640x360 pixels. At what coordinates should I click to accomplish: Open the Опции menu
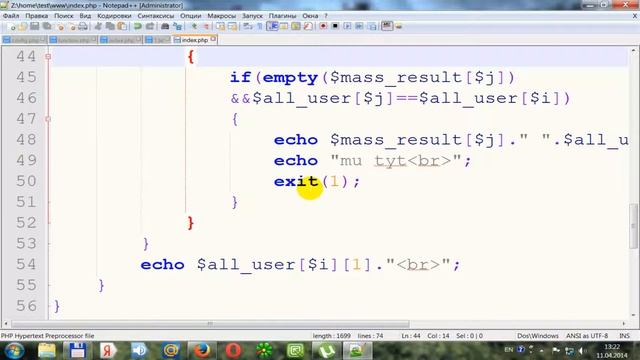tap(191, 16)
